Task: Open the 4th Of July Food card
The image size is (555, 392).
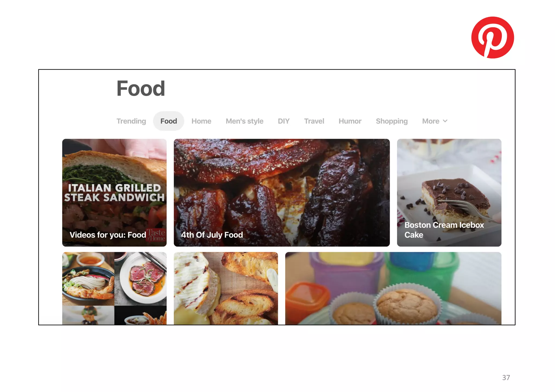Action: 282,192
